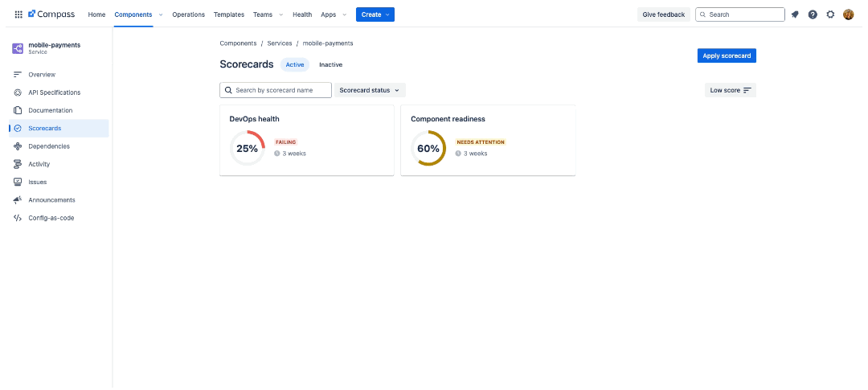Switch to Inactive scorecards filter

330,64
